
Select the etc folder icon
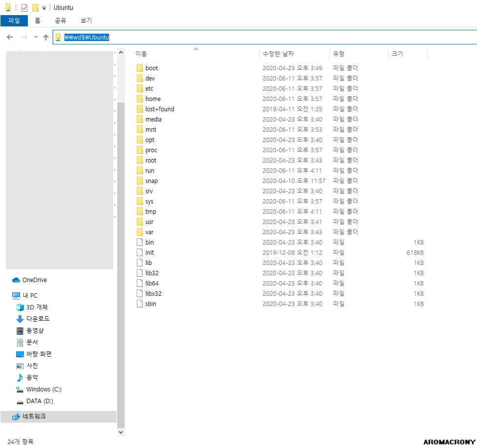pos(140,88)
